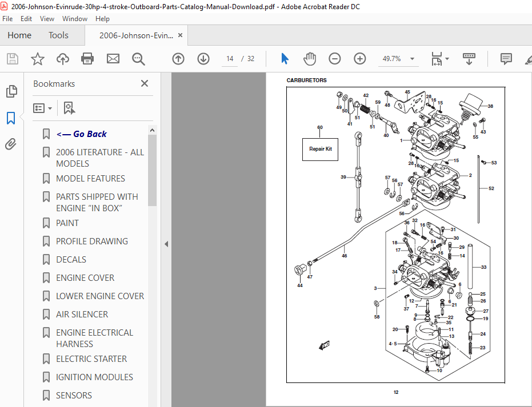Activate the selection arrow tool

[x=285, y=59]
